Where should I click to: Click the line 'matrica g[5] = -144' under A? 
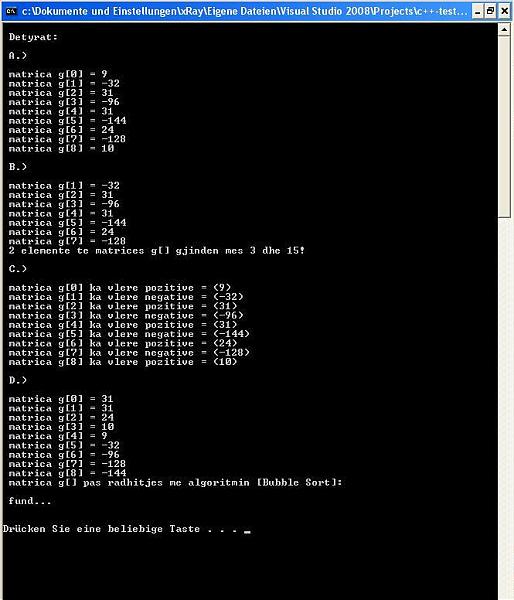pyautogui.click(x=67, y=121)
